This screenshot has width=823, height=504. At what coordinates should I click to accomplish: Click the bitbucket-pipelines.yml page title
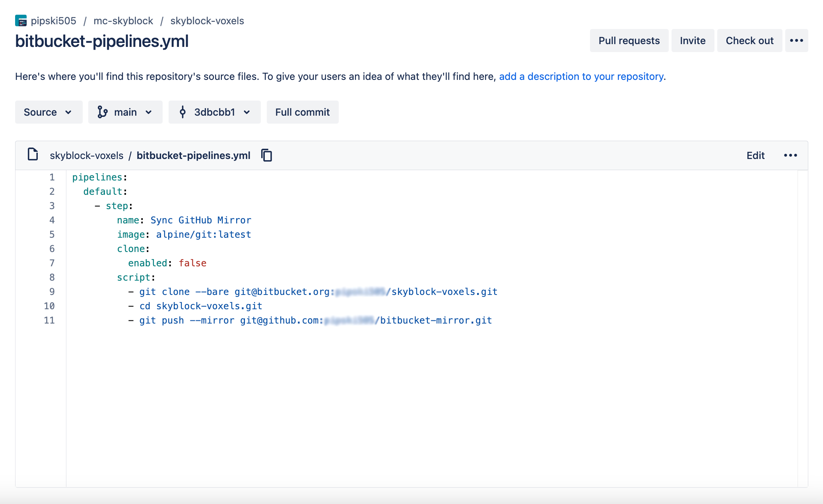(x=102, y=41)
